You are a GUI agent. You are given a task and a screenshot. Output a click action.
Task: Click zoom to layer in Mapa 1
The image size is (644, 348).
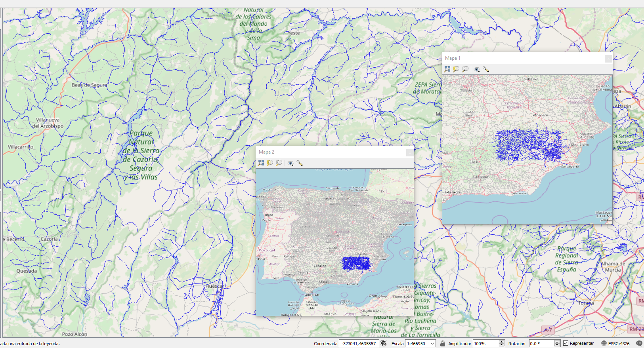coord(465,69)
